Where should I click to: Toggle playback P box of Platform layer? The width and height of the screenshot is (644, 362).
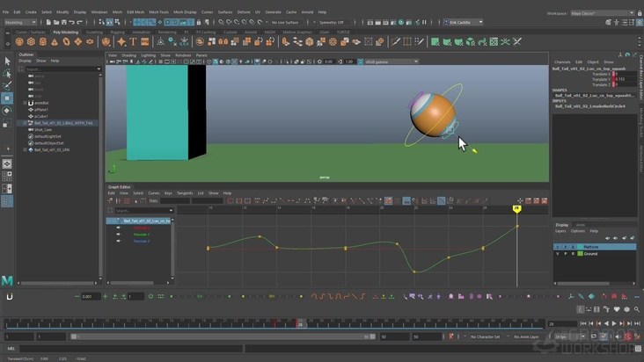[x=564, y=247]
